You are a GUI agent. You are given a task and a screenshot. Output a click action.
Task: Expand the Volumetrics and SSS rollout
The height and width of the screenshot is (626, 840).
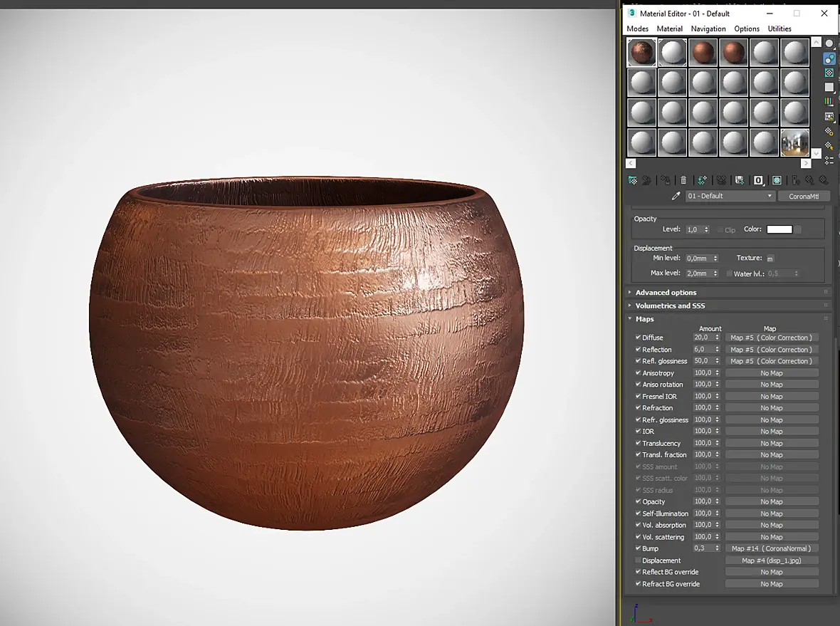[670, 306]
